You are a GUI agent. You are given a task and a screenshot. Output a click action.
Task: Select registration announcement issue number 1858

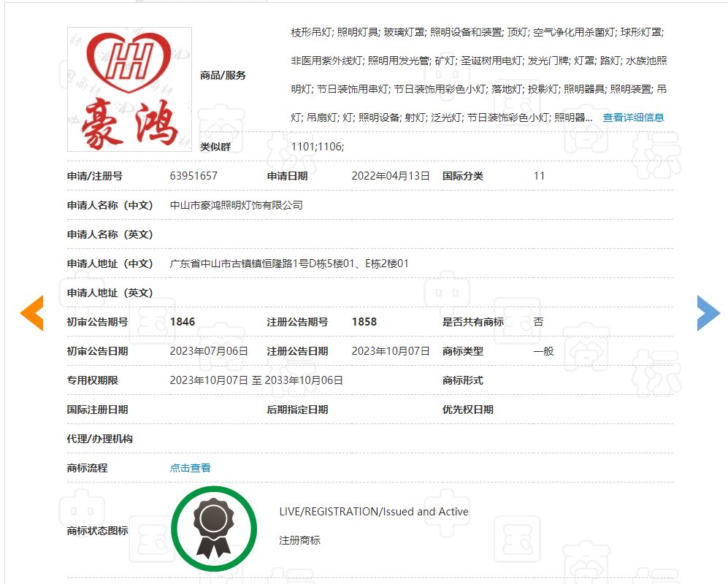click(364, 322)
